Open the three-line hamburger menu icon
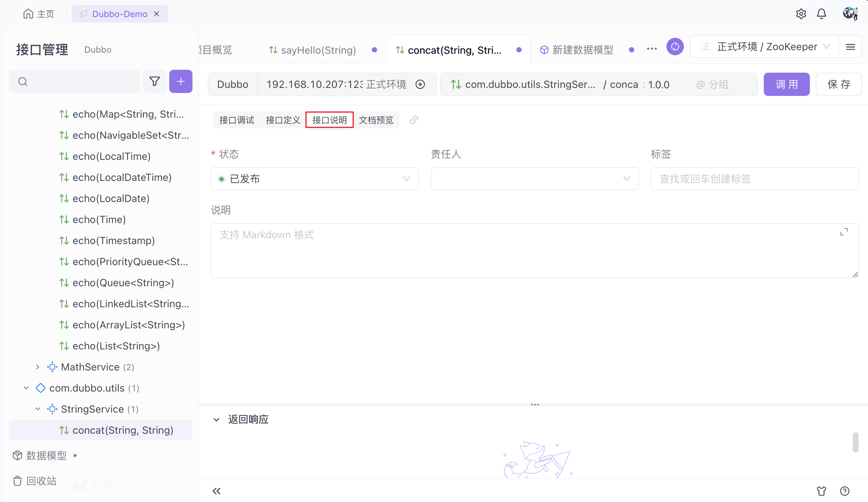This screenshot has height=502, width=868. [x=850, y=47]
